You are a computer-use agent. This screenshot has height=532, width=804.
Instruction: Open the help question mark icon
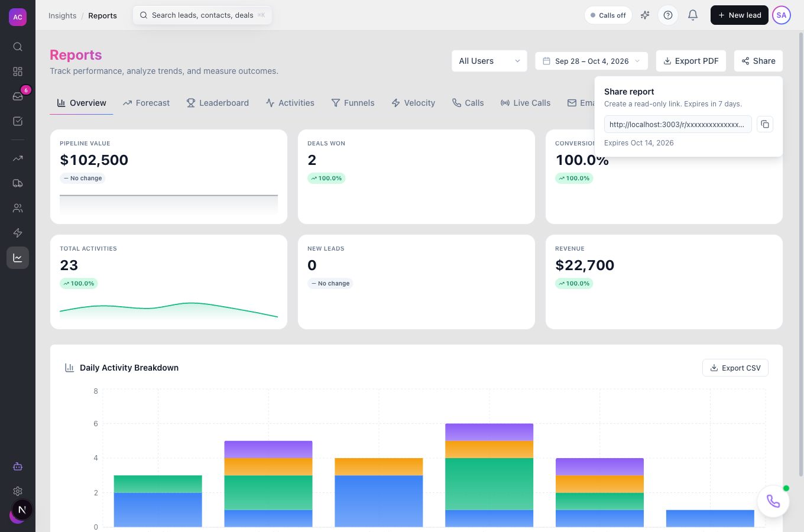coord(668,15)
